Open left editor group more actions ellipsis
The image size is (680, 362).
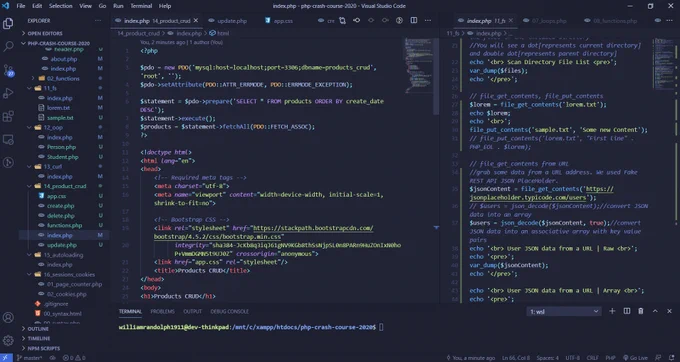click(428, 20)
